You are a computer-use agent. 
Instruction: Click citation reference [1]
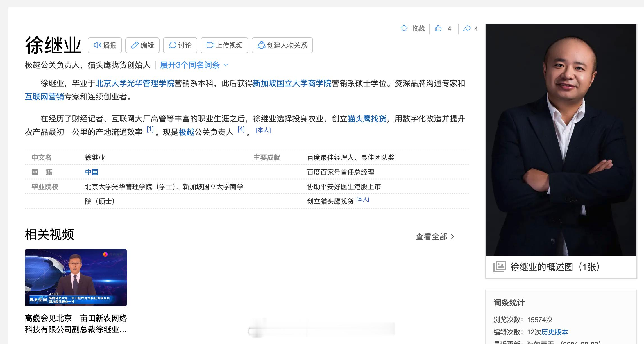[x=150, y=129]
